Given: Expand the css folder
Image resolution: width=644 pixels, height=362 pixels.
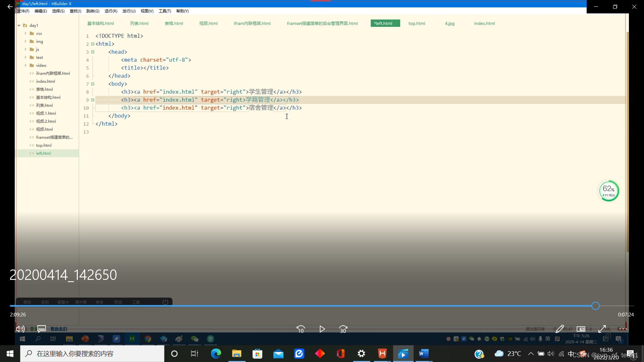Looking at the screenshot, I should 25,33.
